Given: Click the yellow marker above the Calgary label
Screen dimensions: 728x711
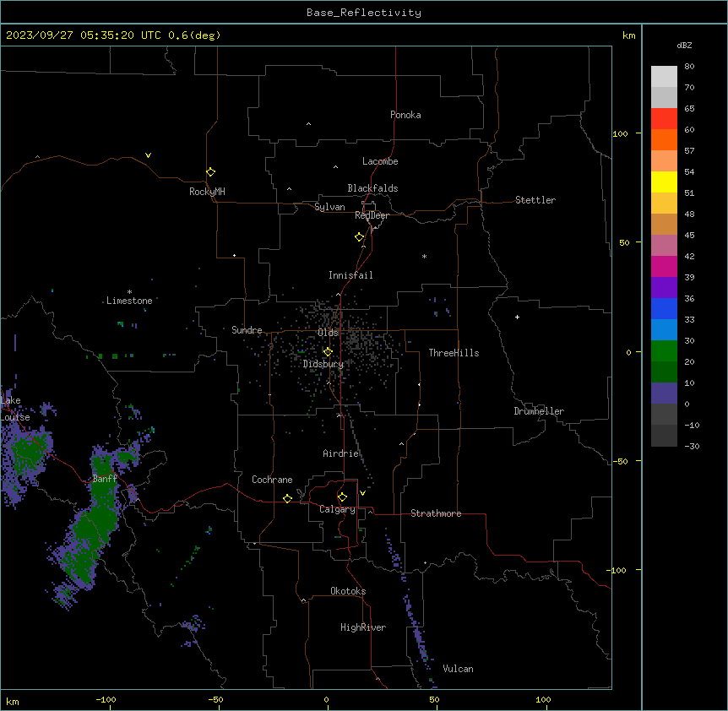Looking at the screenshot, I should [342, 497].
